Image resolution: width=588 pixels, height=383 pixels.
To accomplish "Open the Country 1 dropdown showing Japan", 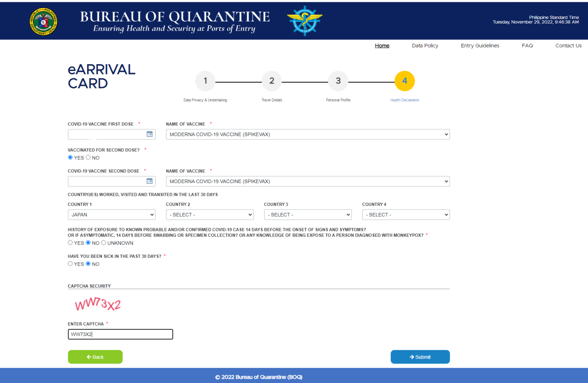I will click(111, 215).
